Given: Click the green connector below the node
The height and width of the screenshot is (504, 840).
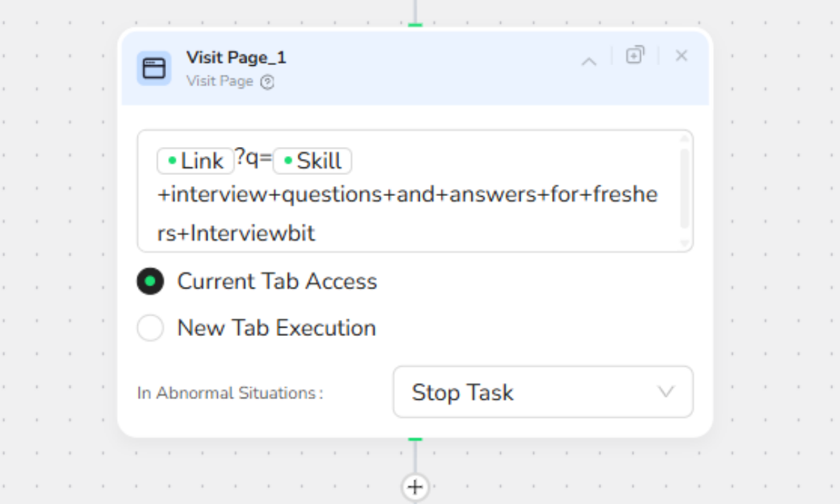Looking at the screenshot, I should click(415, 439).
